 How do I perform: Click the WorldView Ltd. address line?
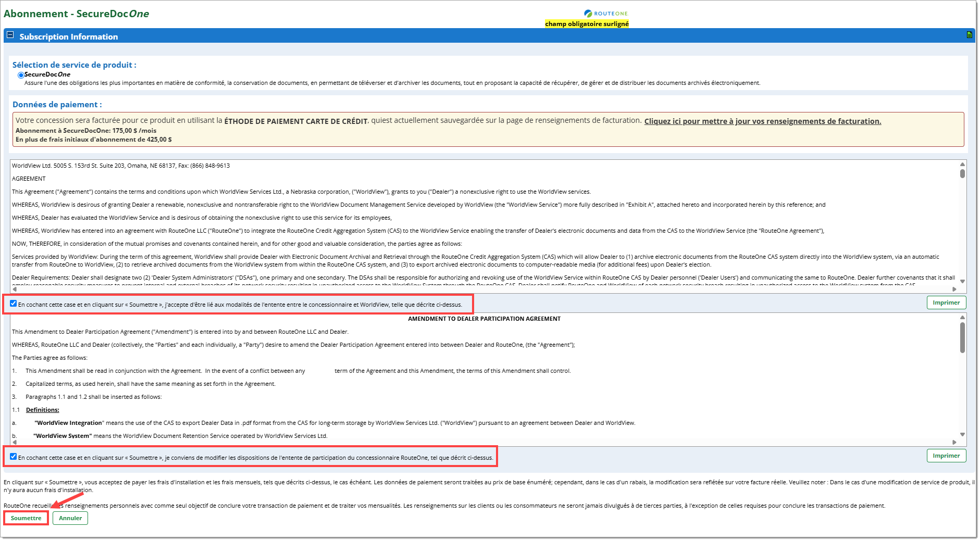click(121, 166)
